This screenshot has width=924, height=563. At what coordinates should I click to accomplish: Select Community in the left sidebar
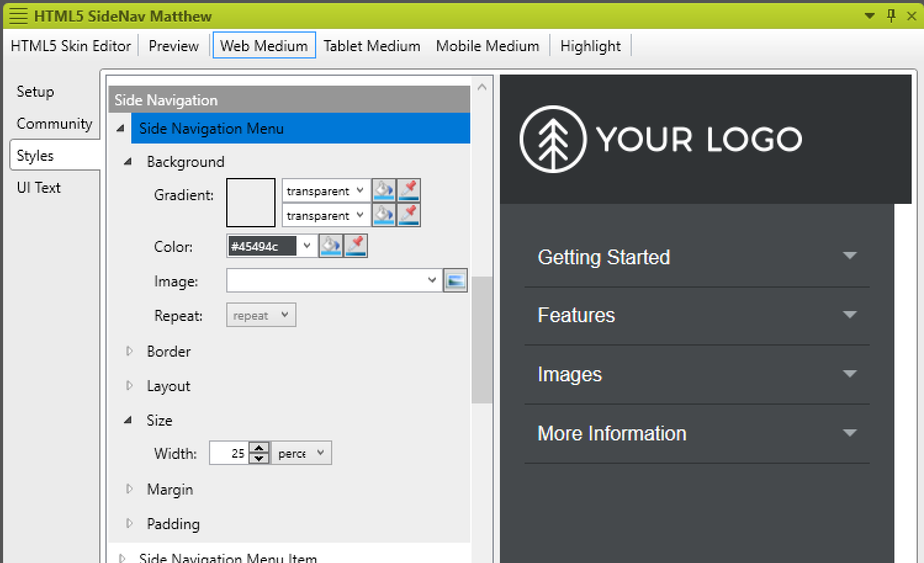point(54,123)
